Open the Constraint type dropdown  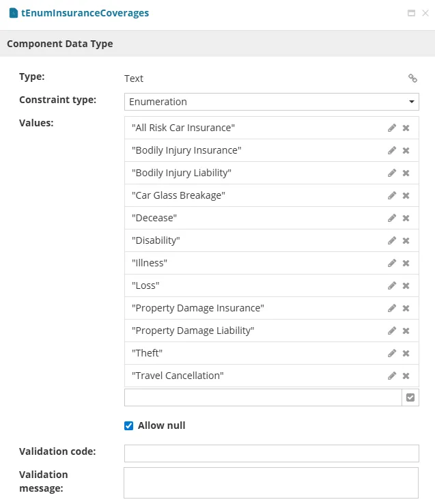click(271, 102)
